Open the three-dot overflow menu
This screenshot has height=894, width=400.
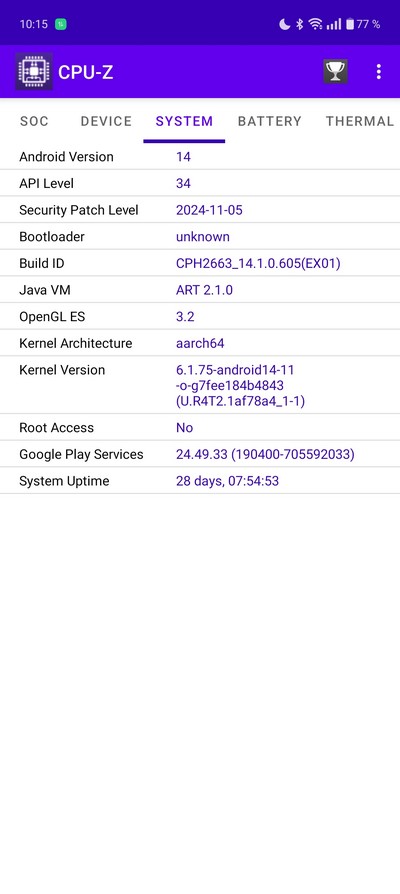click(x=378, y=71)
